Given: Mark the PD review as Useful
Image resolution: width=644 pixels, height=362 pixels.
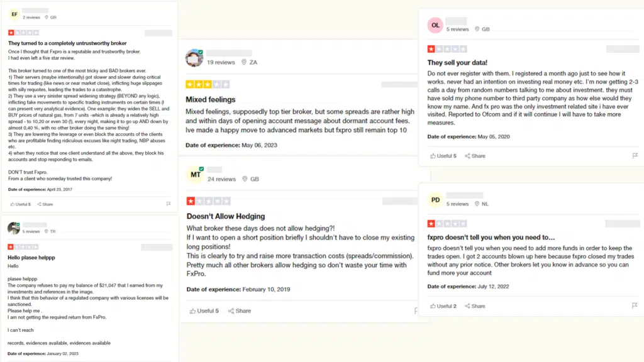Looking at the screenshot, I should click(443, 306).
